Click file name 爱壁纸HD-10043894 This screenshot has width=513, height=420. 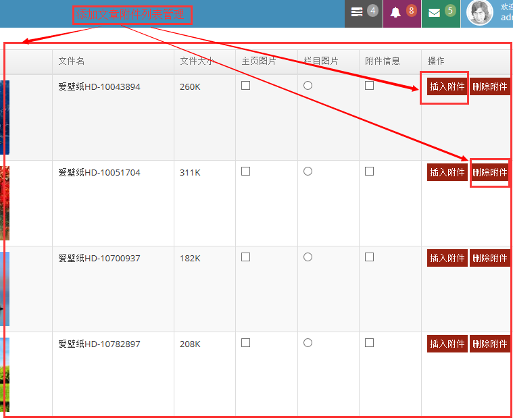pyautogui.click(x=99, y=86)
